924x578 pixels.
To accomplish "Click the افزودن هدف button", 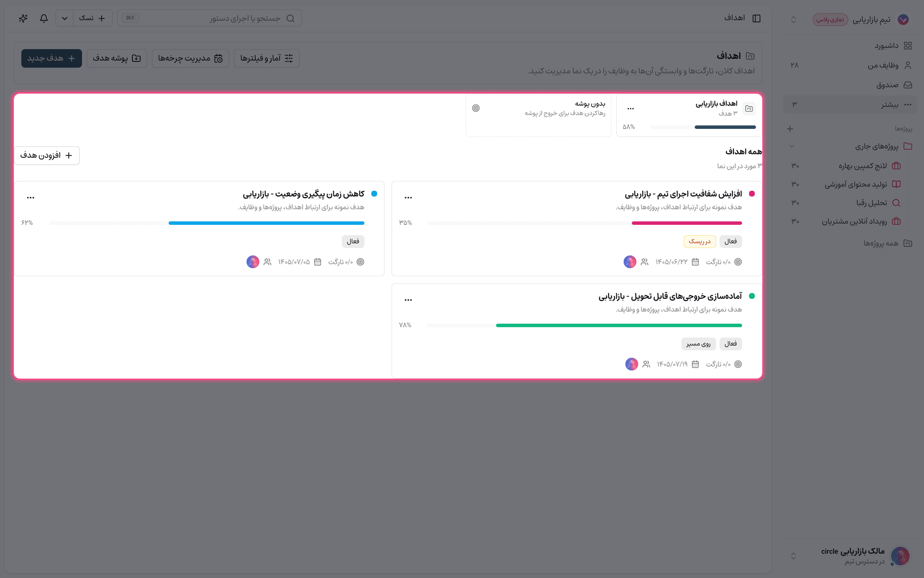I will click(x=47, y=155).
